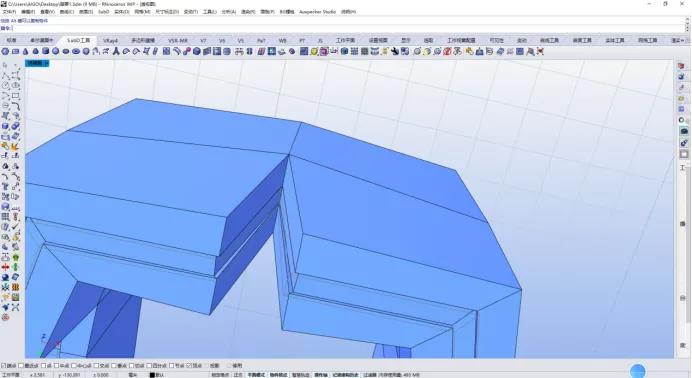
Task: Click the red arrows move icon in left sidebar
Action: tap(5, 267)
